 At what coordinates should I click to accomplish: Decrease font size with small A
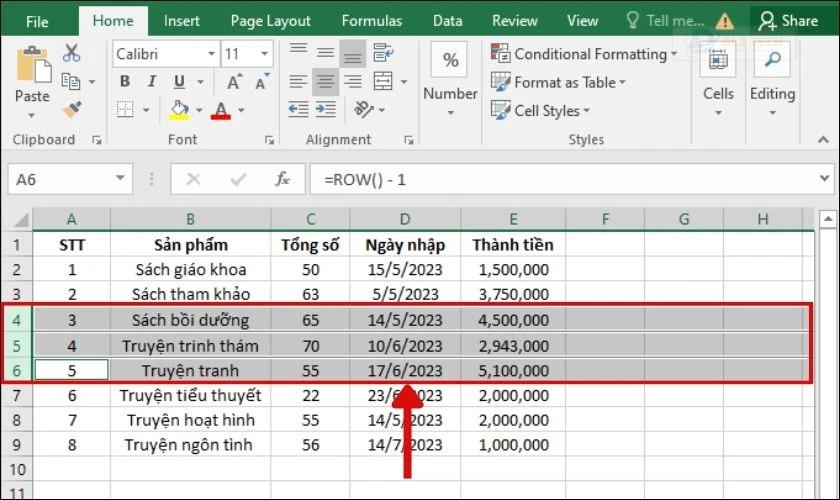point(262,81)
